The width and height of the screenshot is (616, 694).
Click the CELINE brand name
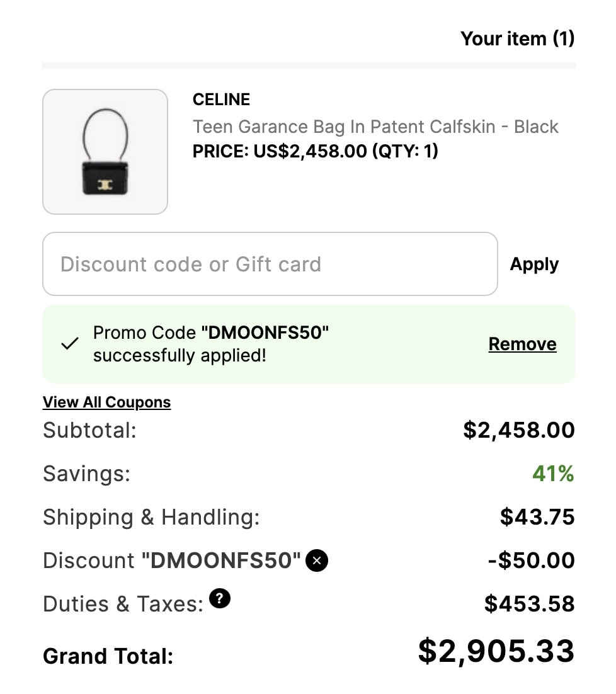click(221, 100)
